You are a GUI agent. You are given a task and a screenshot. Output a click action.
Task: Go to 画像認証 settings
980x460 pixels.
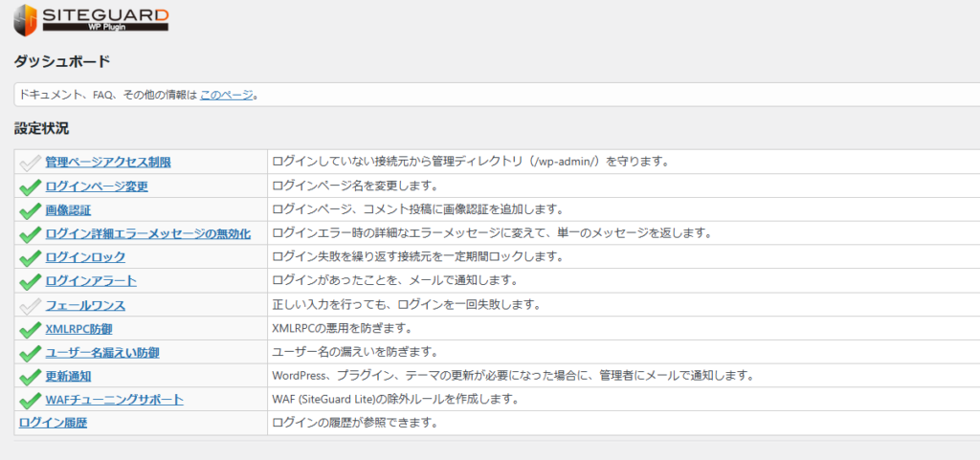pos(68,210)
